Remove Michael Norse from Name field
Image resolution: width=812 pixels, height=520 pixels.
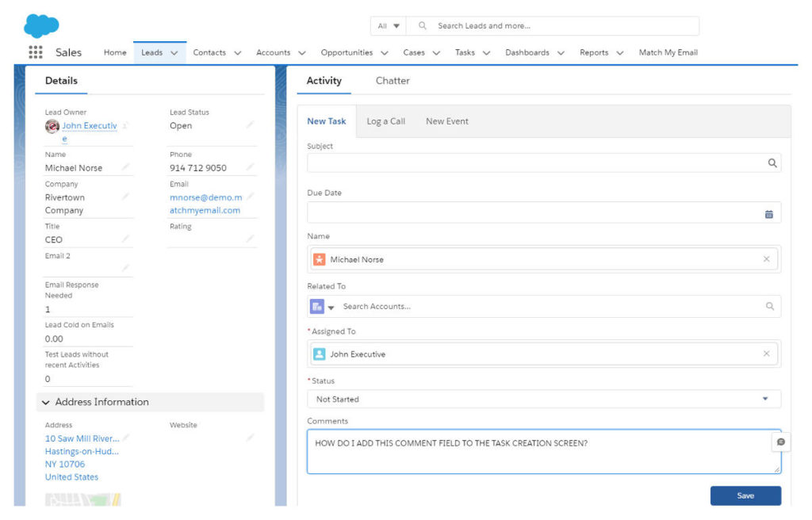tap(767, 259)
